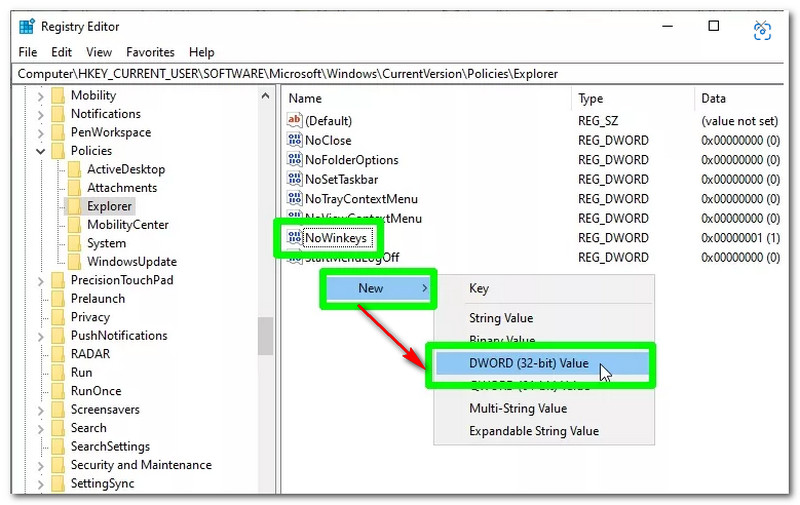
Task: Click the SearchSettings folder icon
Action: click(58, 446)
